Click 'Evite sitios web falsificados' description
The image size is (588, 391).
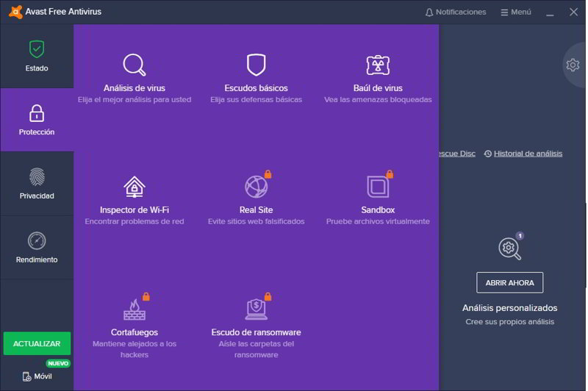(256, 221)
